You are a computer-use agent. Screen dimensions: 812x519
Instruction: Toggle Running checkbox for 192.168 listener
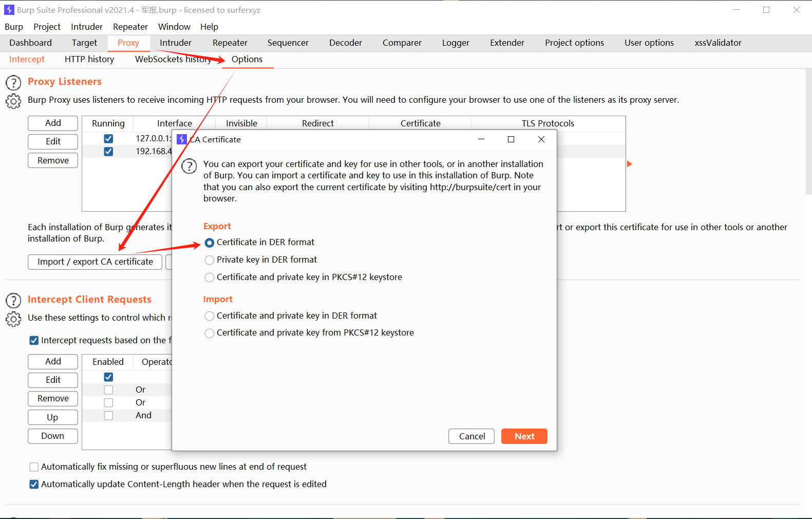point(108,152)
